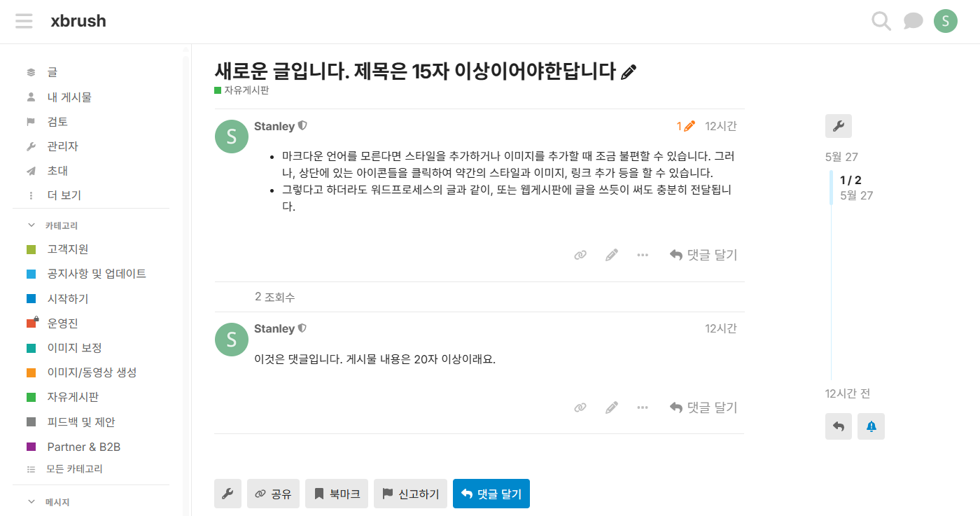Collapse the 카테고리 section
The height and width of the screenshot is (516, 980).
(x=30, y=225)
